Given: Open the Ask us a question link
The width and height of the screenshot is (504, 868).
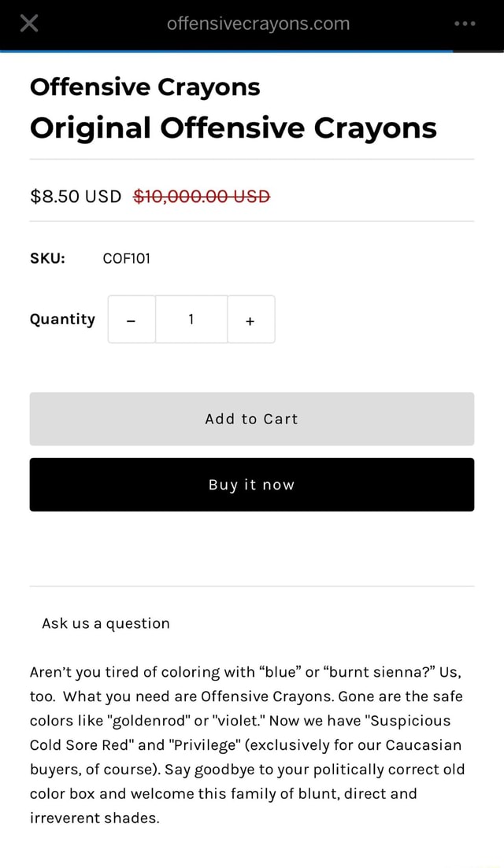Looking at the screenshot, I should click(x=106, y=623).
